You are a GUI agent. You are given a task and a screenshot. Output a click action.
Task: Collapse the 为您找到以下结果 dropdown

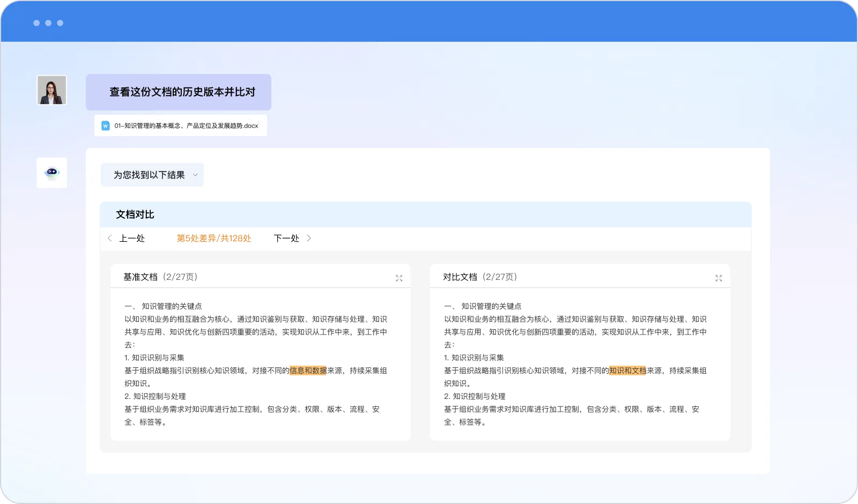(152, 175)
